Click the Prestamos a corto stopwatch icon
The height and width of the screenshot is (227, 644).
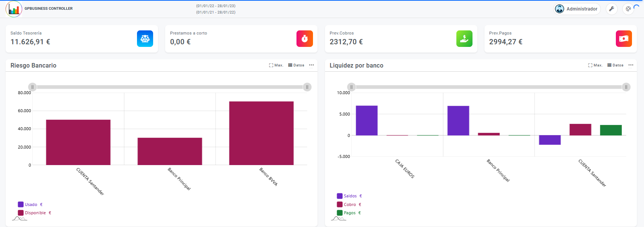(x=304, y=39)
